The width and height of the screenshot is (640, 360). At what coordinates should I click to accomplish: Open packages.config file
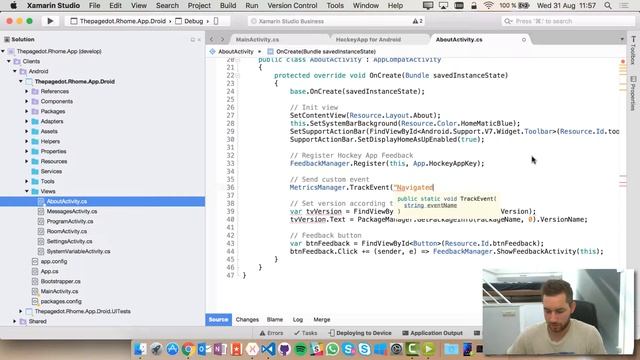(61, 301)
